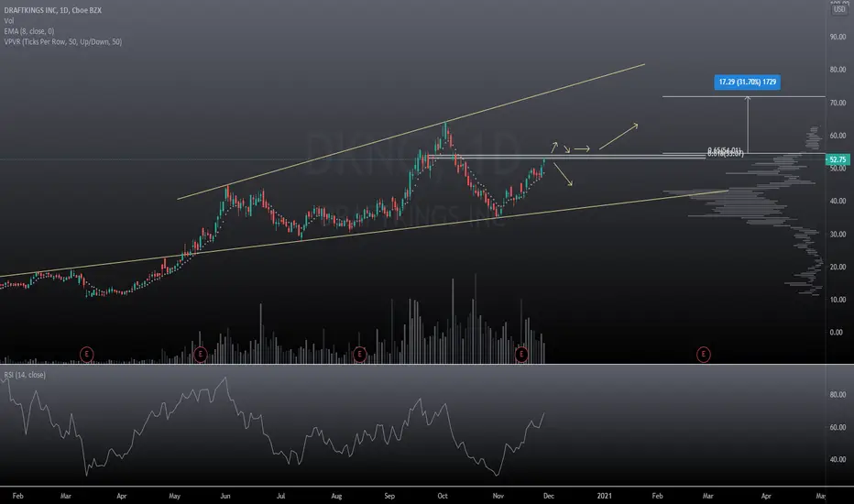
Task: Click the Aug label on time axis
Action: coord(336,496)
